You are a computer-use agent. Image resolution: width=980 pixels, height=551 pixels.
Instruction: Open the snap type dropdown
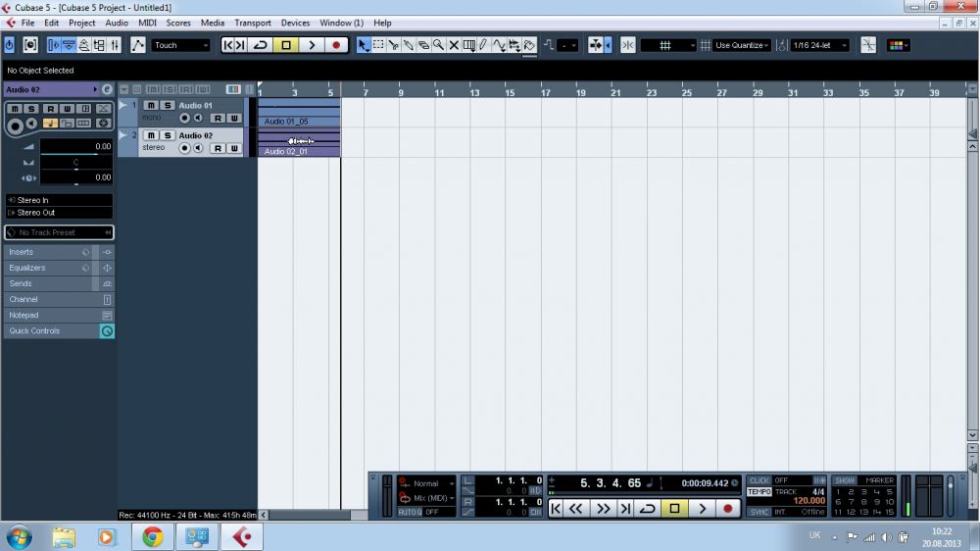coord(668,45)
